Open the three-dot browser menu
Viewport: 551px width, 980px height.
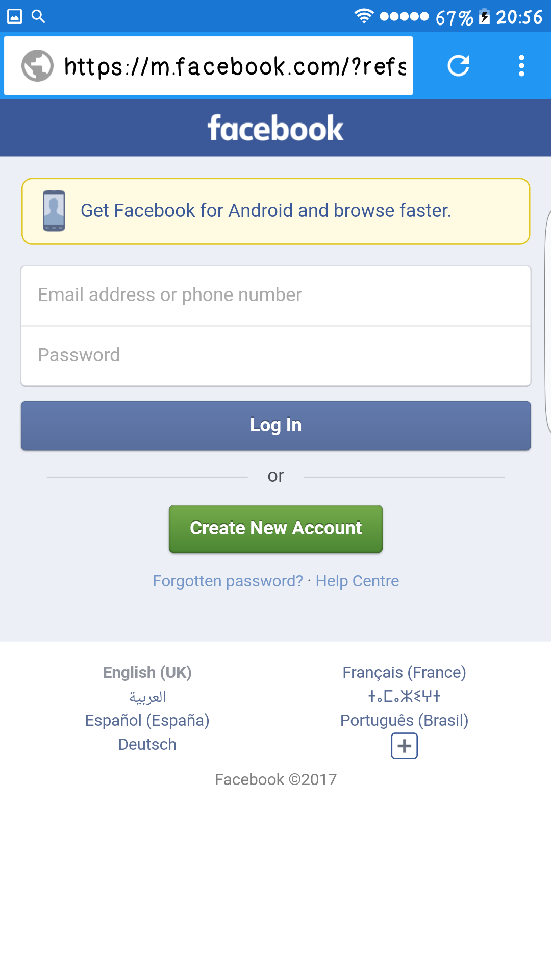coord(521,66)
